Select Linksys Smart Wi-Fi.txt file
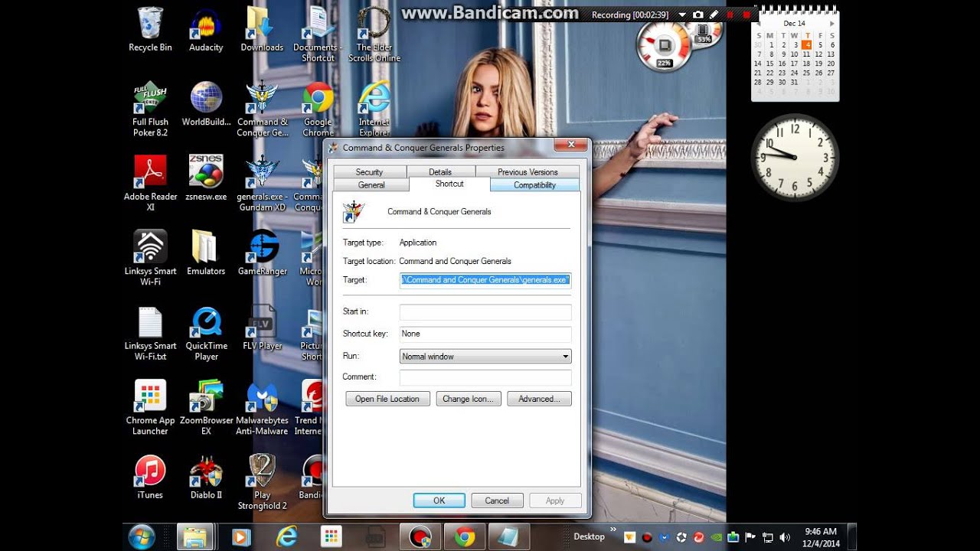980x551 pixels. [x=150, y=333]
